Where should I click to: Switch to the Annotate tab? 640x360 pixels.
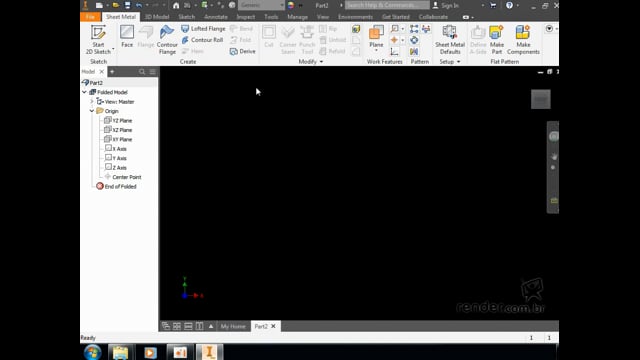click(216, 17)
